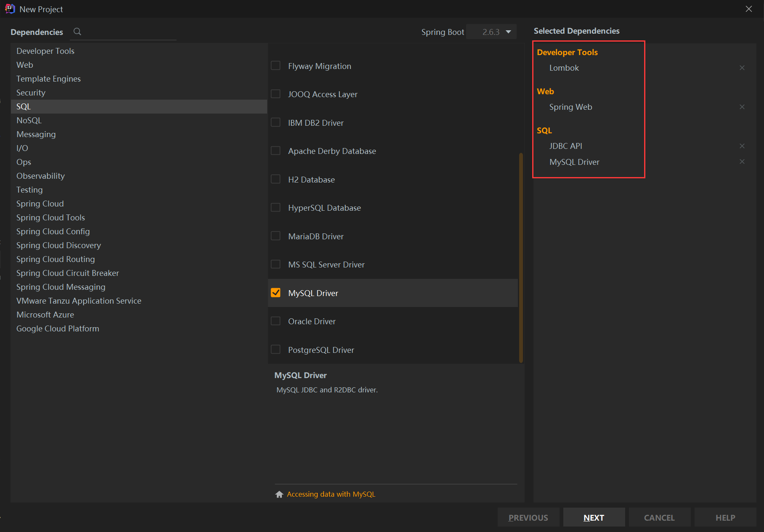Check the Oracle Driver checkbox
This screenshot has height=532, width=764.
click(276, 321)
